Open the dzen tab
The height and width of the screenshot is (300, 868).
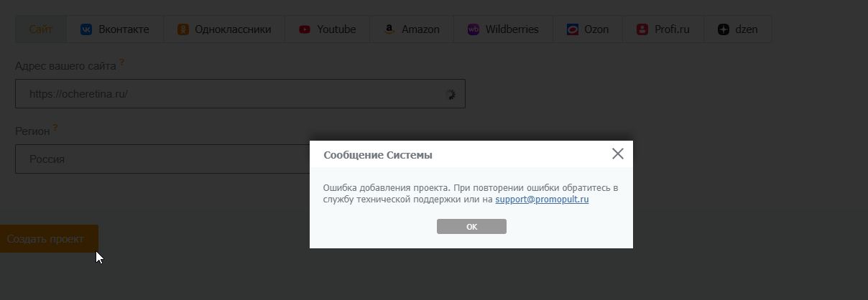pyautogui.click(x=737, y=29)
